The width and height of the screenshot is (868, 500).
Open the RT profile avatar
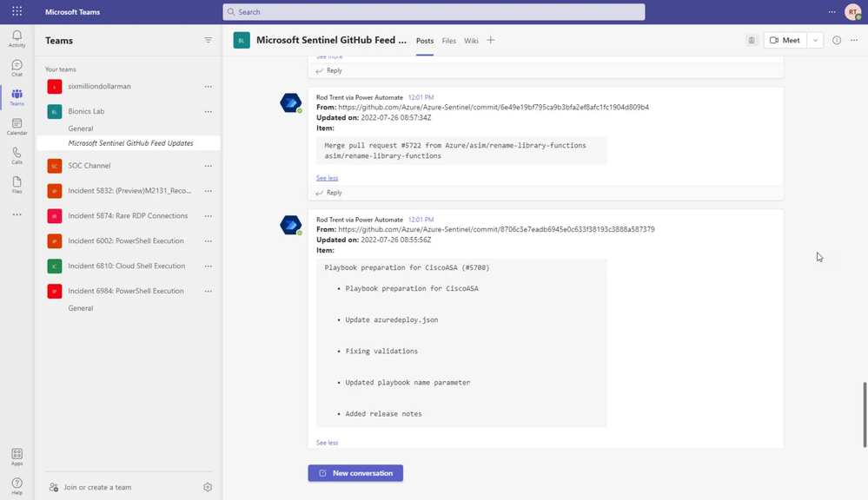tap(853, 11)
